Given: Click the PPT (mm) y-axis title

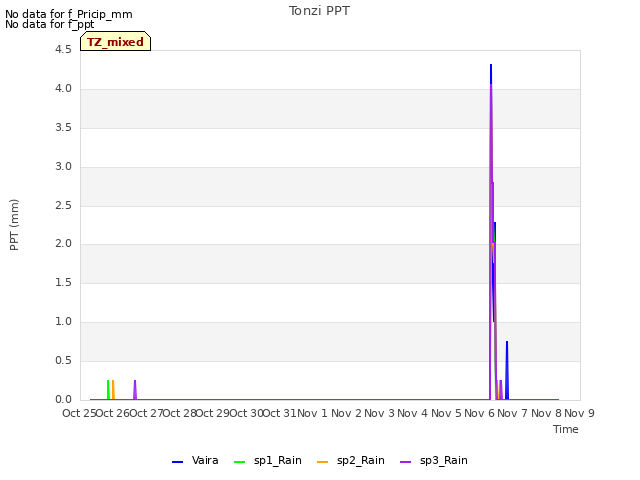Looking at the screenshot, I should click(x=14, y=224).
